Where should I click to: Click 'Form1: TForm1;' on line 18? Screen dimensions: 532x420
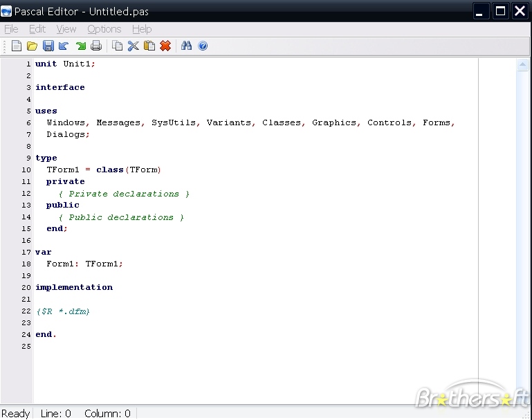pyautogui.click(x=85, y=264)
